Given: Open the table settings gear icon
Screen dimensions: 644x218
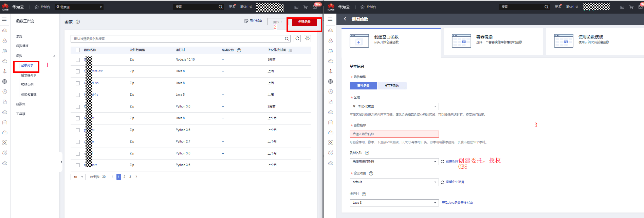Looking at the screenshot, I should coord(308,38).
